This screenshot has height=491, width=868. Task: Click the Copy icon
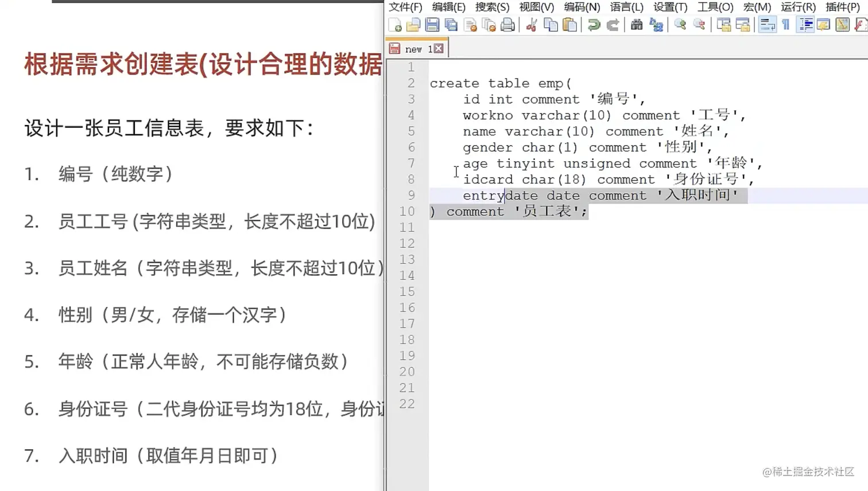point(551,25)
